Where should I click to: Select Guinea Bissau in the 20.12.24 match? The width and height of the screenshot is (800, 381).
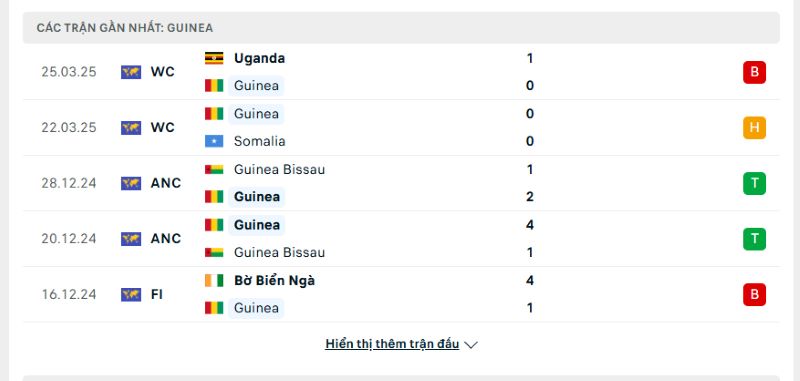[x=279, y=252]
